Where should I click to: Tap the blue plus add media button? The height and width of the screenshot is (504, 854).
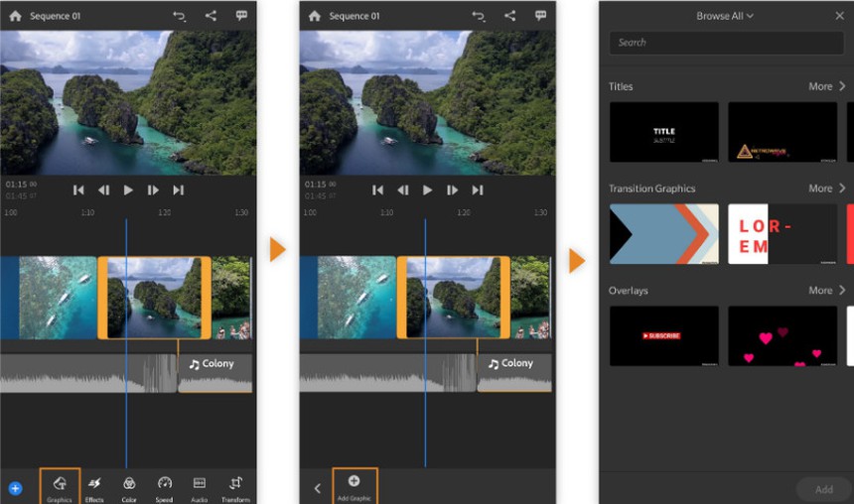[15, 488]
